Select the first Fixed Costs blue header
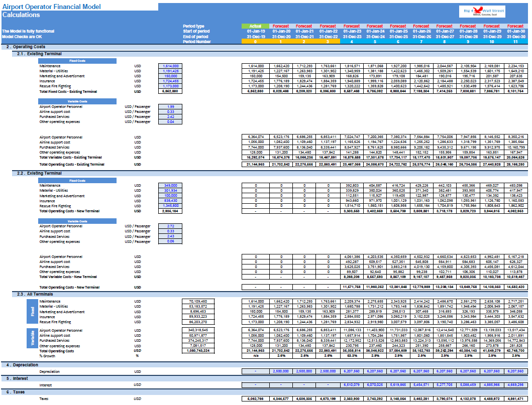This screenshot has height=405, width=532. (77, 61)
